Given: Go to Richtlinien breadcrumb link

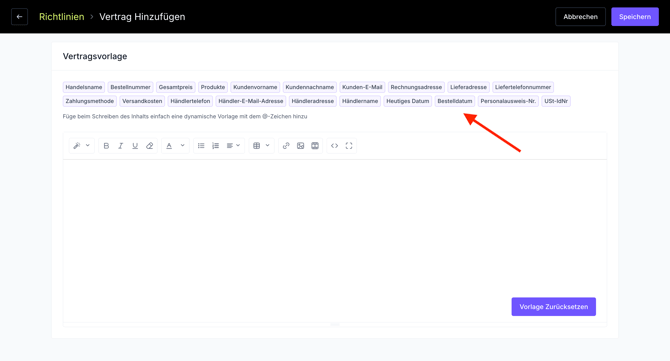Looking at the screenshot, I should coord(62,17).
